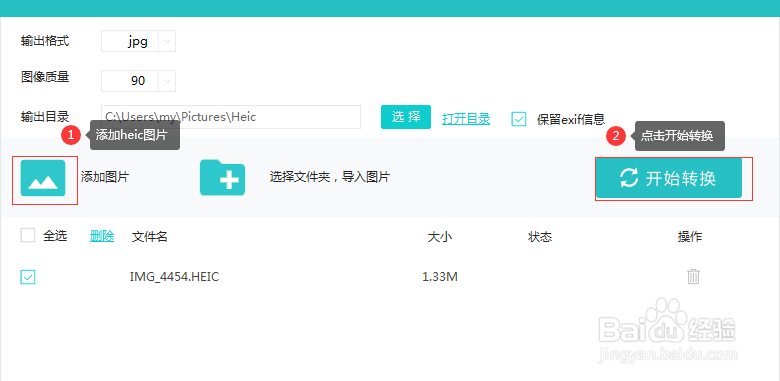
Task: Open the output folder via 打开目录 link
Action: 466,119
